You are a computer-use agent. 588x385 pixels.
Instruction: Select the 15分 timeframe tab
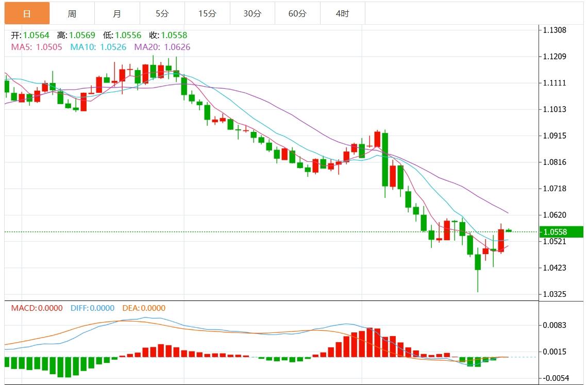tap(207, 13)
